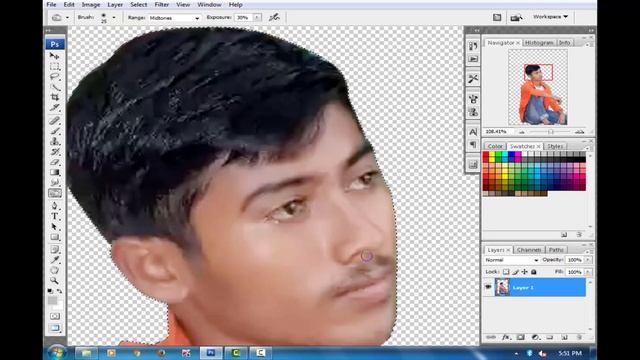Select the Path Selection tool
640x360 pixels.
(x=55, y=227)
